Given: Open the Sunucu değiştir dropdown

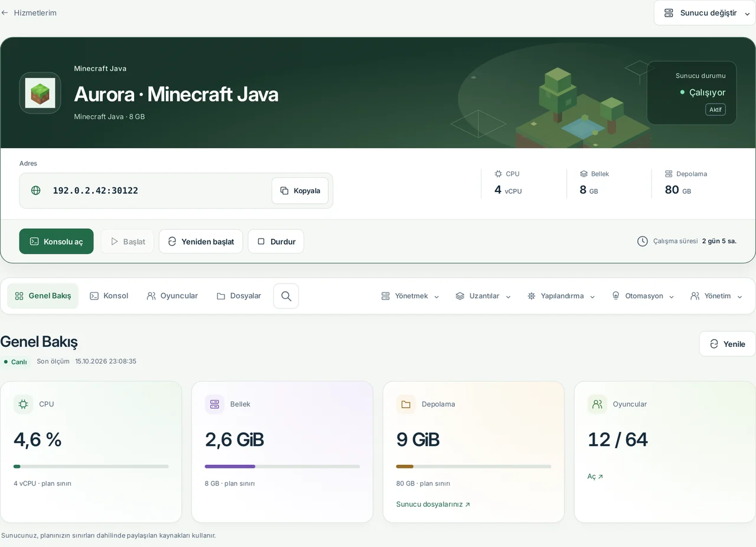Looking at the screenshot, I should pos(705,13).
